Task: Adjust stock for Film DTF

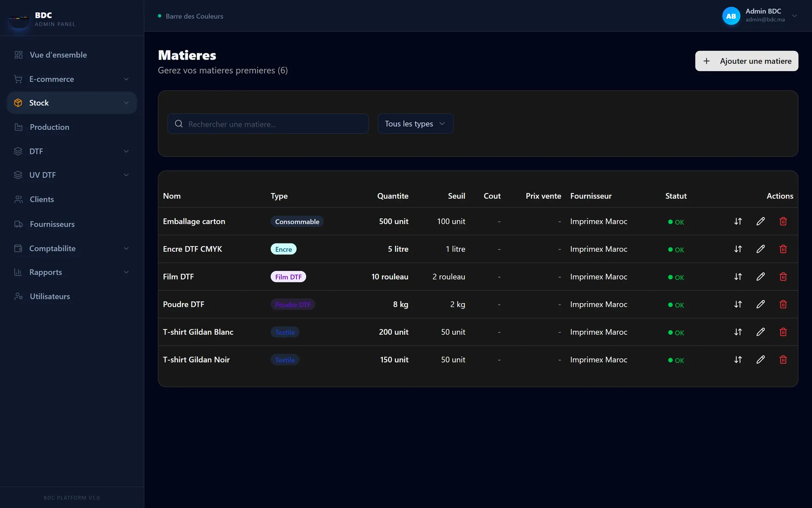Action: [738, 276]
